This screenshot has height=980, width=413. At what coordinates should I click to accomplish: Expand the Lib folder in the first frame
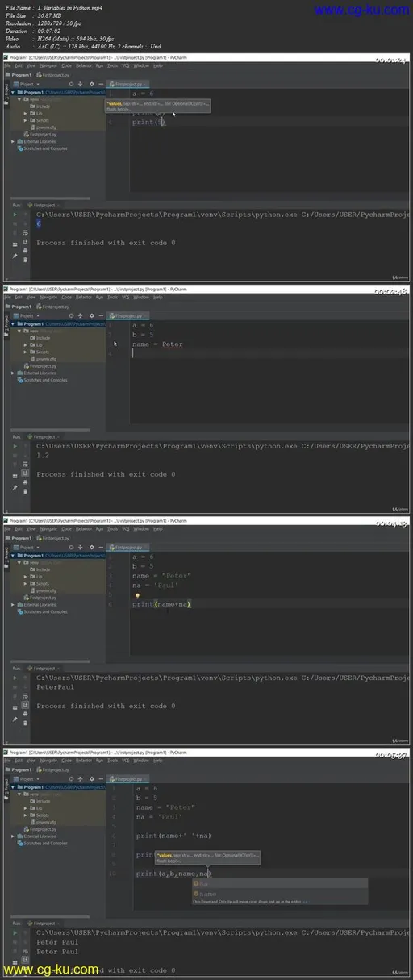25,114
